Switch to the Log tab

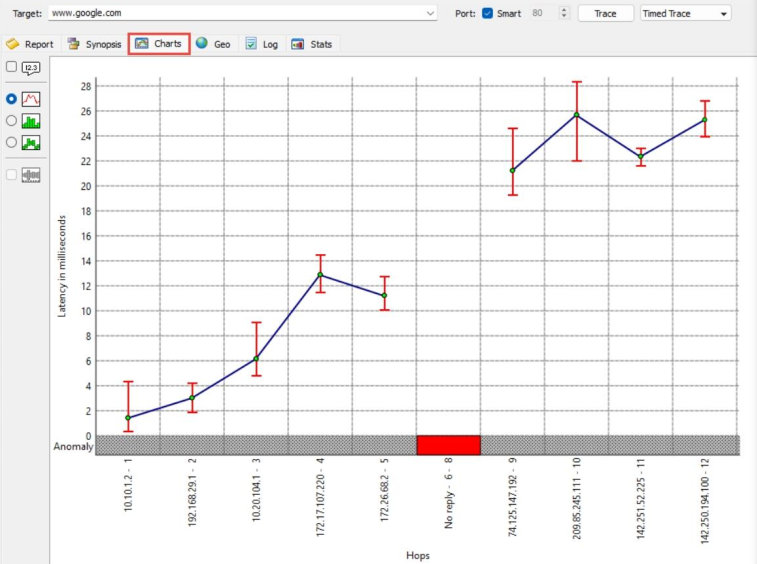pyautogui.click(x=262, y=44)
